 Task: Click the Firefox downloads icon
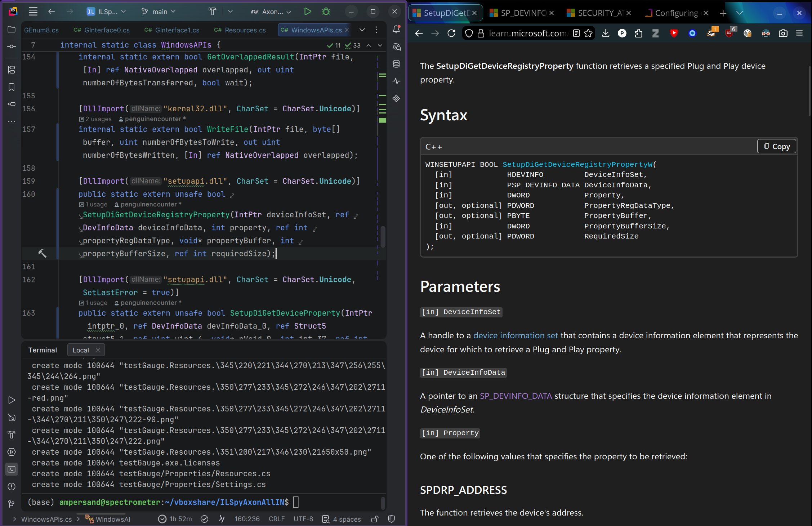pyautogui.click(x=606, y=33)
